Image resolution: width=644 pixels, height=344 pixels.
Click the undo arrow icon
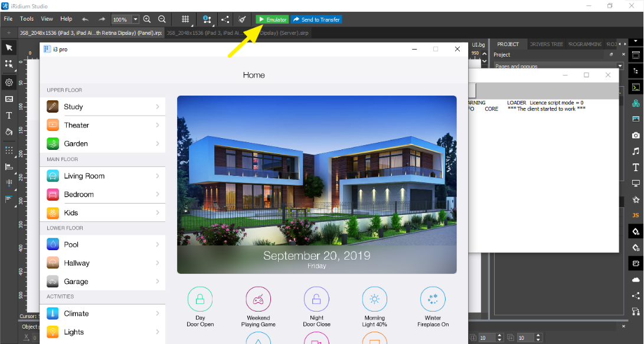point(85,19)
